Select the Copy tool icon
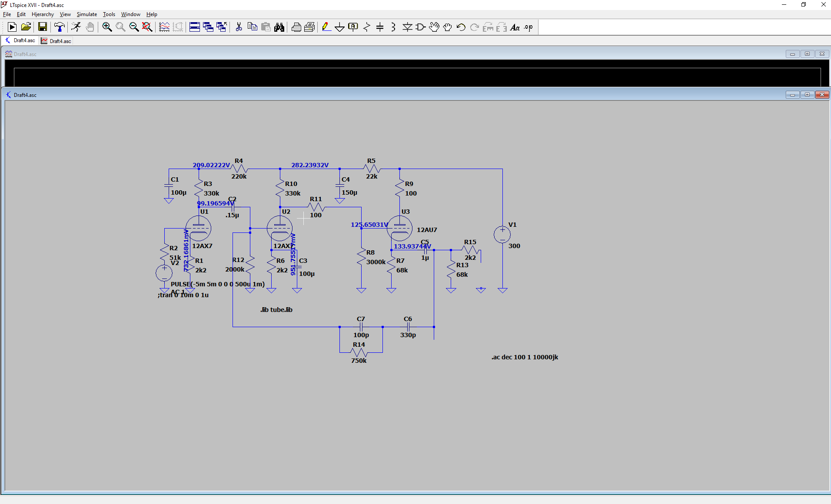The width and height of the screenshot is (831, 504). 252,27
